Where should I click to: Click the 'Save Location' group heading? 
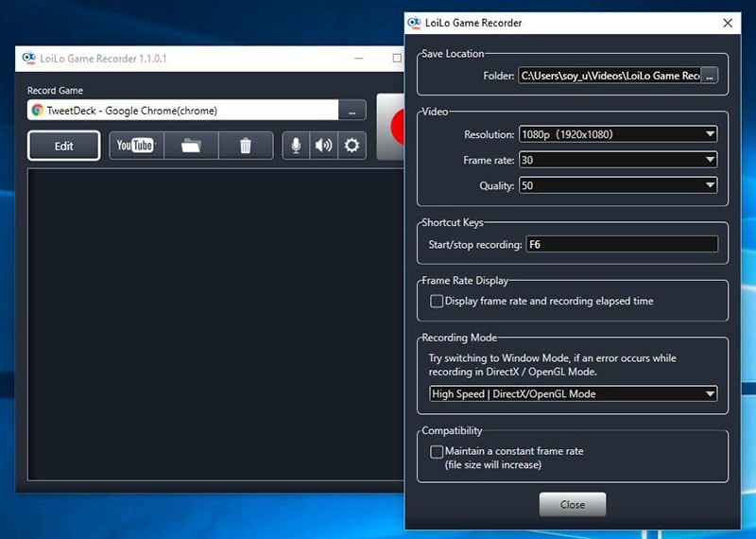tap(453, 54)
